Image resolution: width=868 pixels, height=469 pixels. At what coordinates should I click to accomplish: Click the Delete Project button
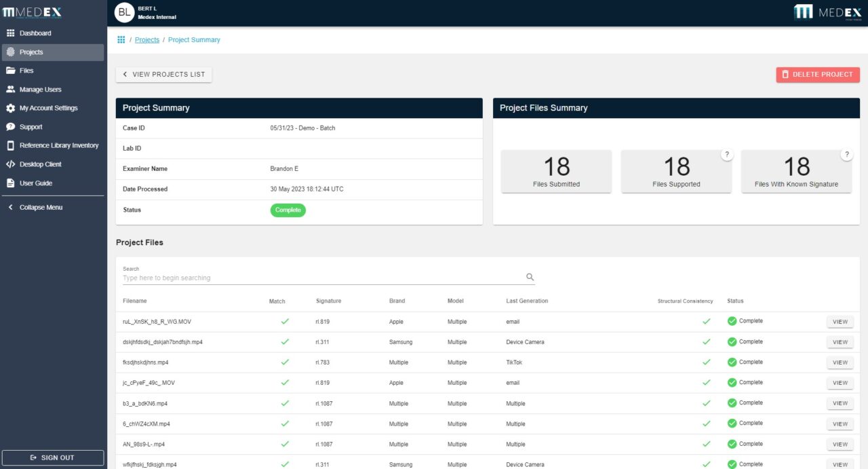pos(818,75)
